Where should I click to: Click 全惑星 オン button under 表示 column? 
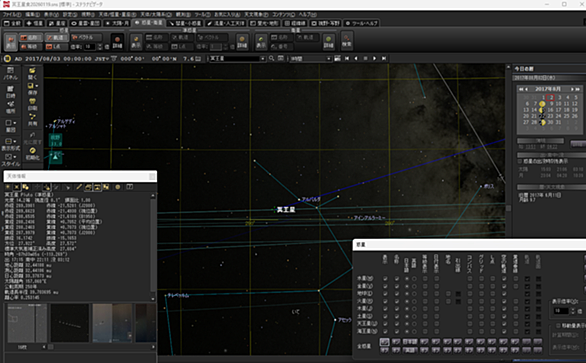click(x=385, y=342)
